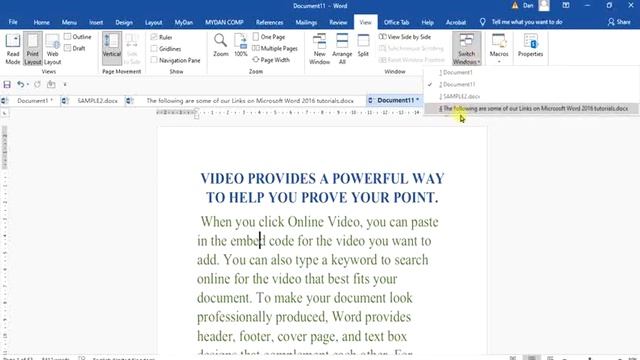Open the MYDAN COMP ribbon tab
Screen dimensions: 640x360
pyautogui.click(x=224, y=22)
